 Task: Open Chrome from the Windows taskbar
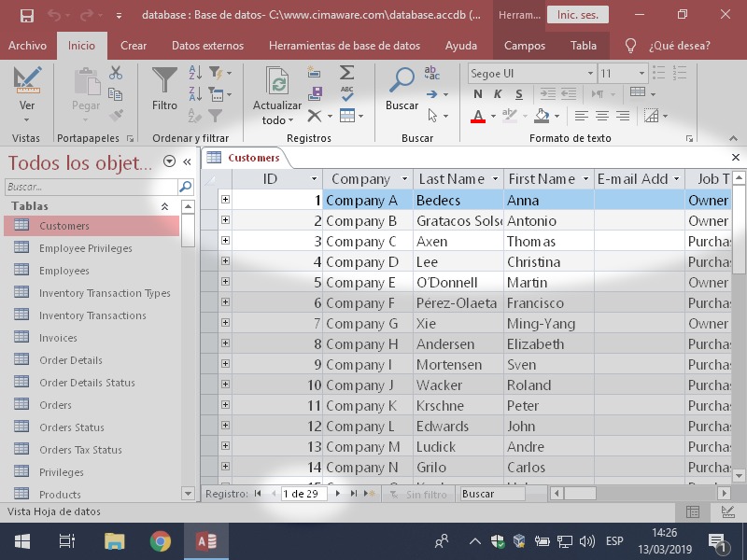click(x=161, y=541)
